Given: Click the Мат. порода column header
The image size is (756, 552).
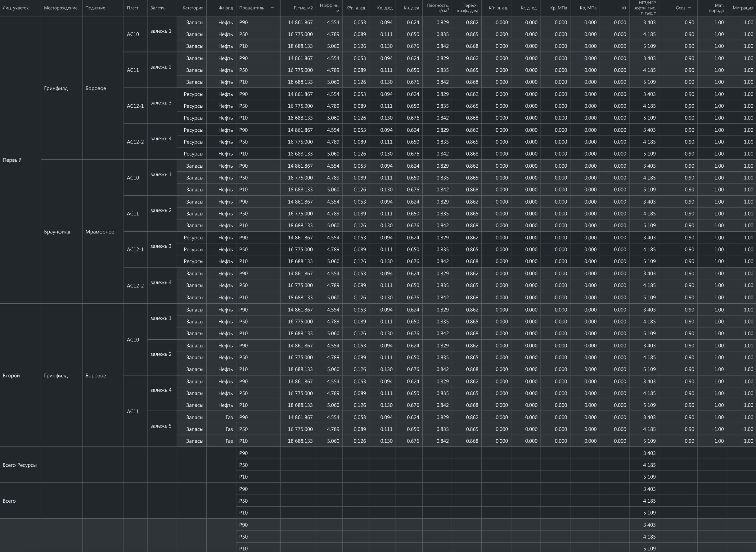Looking at the screenshot, I should coord(716,8).
